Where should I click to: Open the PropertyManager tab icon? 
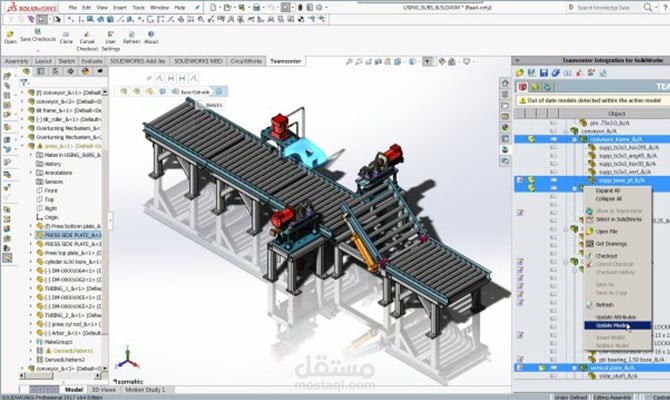coord(41,71)
